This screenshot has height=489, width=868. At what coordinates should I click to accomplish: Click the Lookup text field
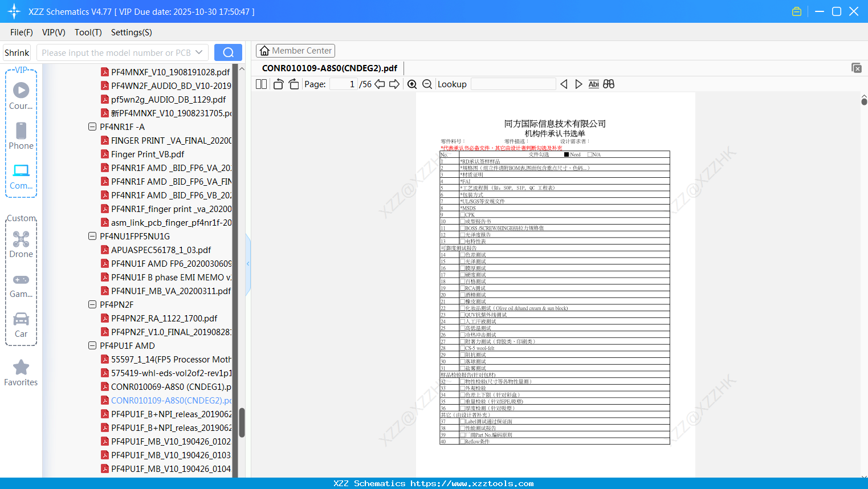[x=514, y=84]
